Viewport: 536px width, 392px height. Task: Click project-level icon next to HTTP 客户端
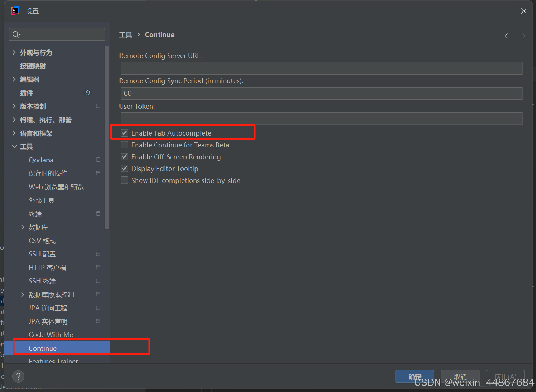[x=98, y=267]
